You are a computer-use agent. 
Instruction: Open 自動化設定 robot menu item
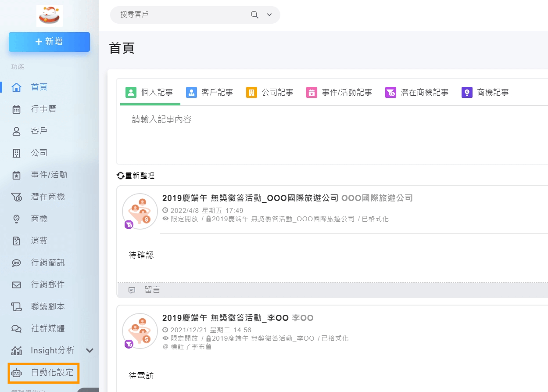click(x=52, y=373)
